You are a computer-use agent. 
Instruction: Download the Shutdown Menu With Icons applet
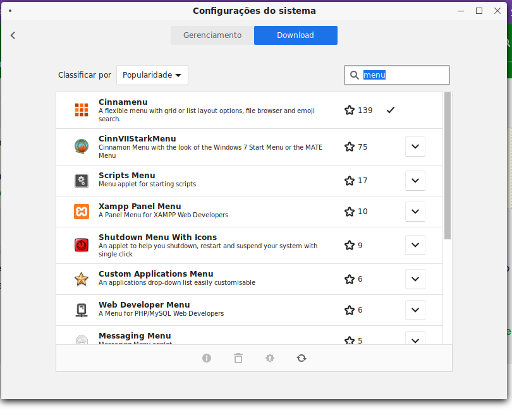415,245
